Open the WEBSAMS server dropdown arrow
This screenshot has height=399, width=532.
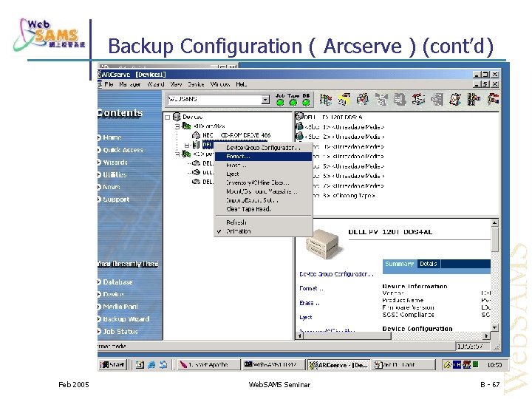point(266,100)
